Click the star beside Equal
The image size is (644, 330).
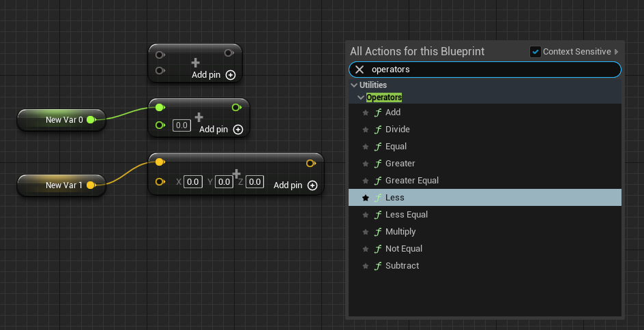[366, 147]
